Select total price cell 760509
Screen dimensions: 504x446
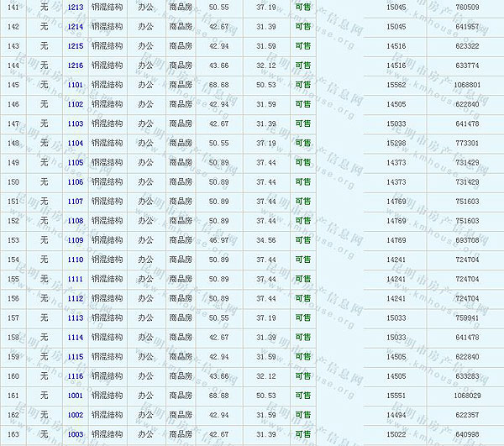tap(467, 8)
